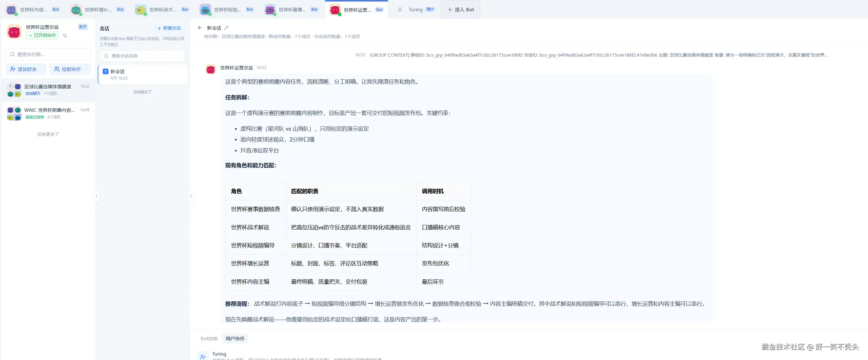Click the 世界杯运营总监 avatar on the 16:53 message
This screenshot has height=360, width=868.
click(211, 69)
